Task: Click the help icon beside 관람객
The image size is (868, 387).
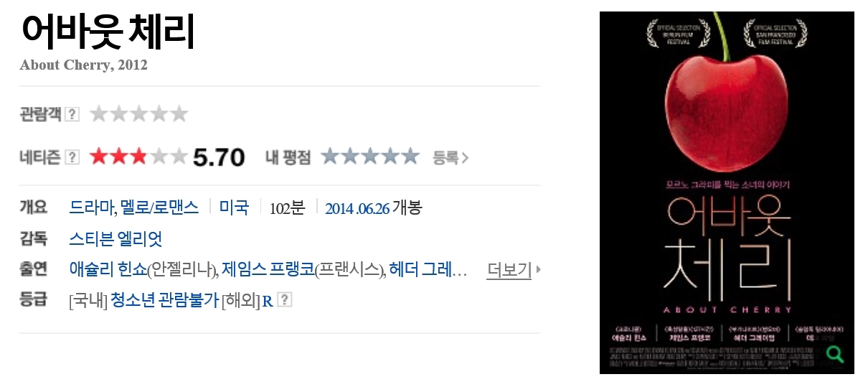Action: tap(72, 114)
